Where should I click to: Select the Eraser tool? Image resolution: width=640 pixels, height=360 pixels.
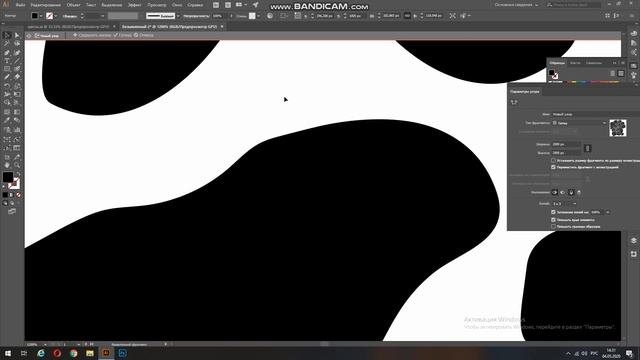17,77
